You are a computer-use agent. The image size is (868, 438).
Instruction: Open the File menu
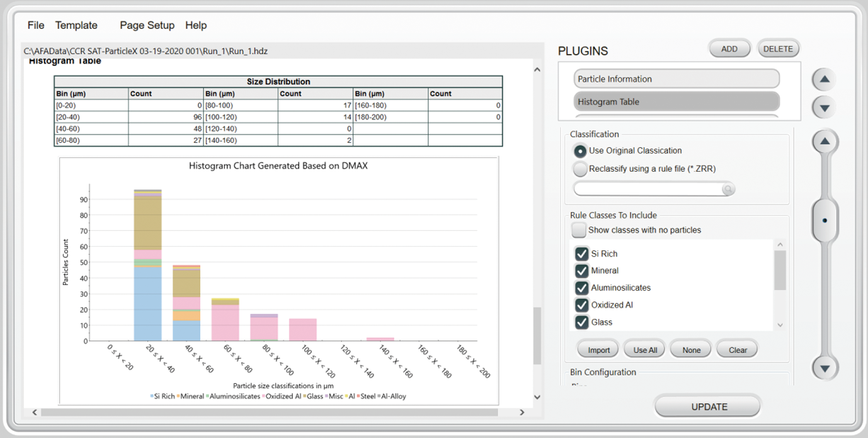(36, 25)
